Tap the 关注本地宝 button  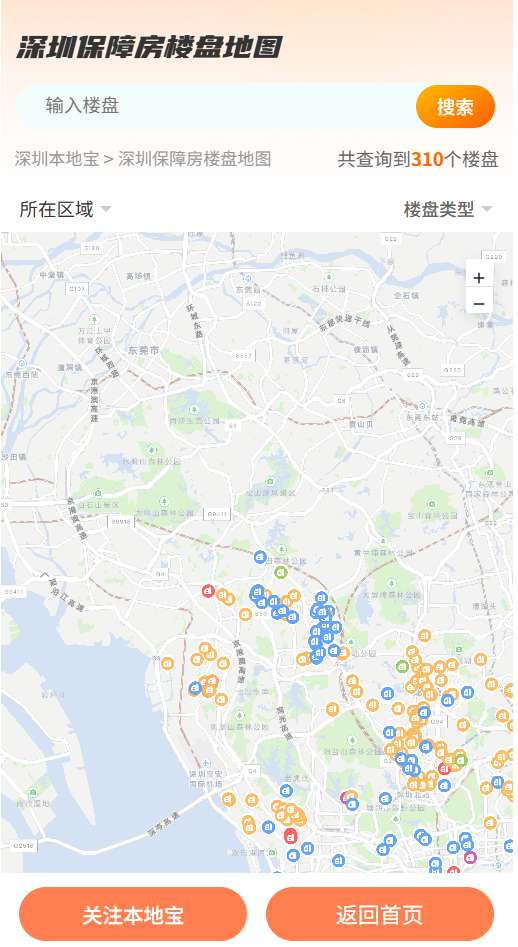coord(133,914)
